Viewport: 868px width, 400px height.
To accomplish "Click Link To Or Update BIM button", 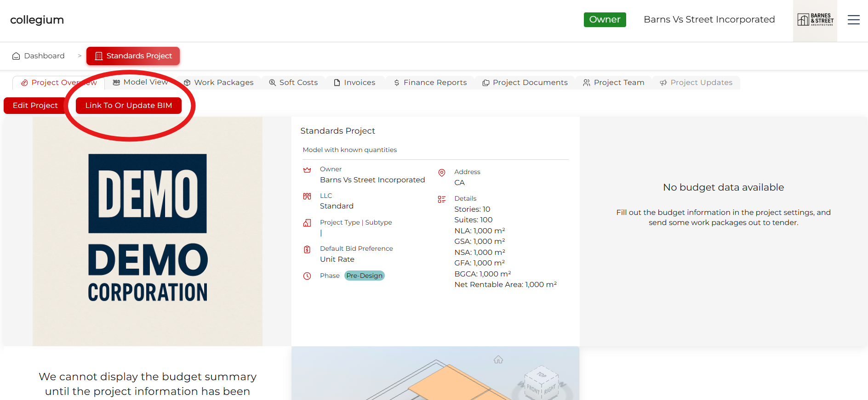I will [129, 106].
